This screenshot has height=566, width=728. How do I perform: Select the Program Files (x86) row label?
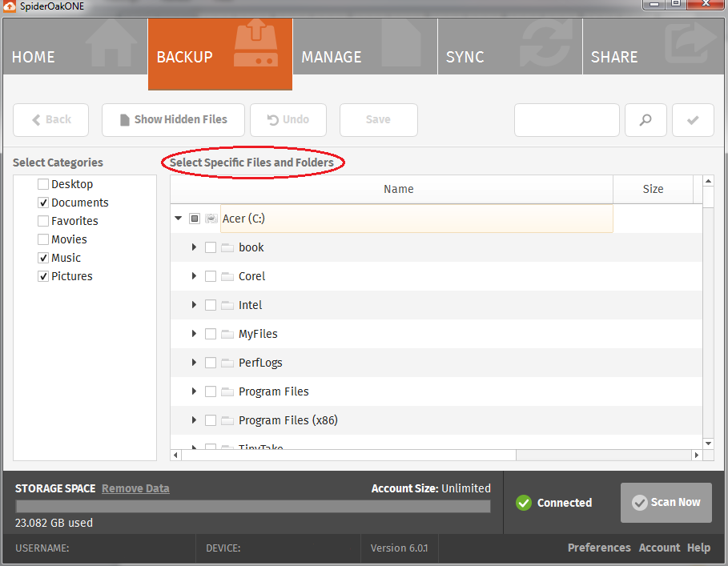point(288,420)
